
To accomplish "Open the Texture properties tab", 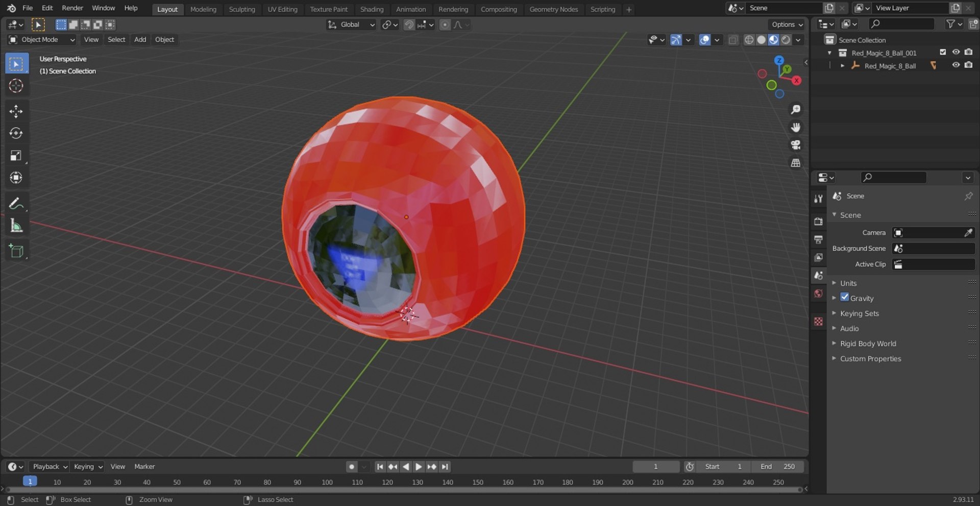I will point(818,321).
